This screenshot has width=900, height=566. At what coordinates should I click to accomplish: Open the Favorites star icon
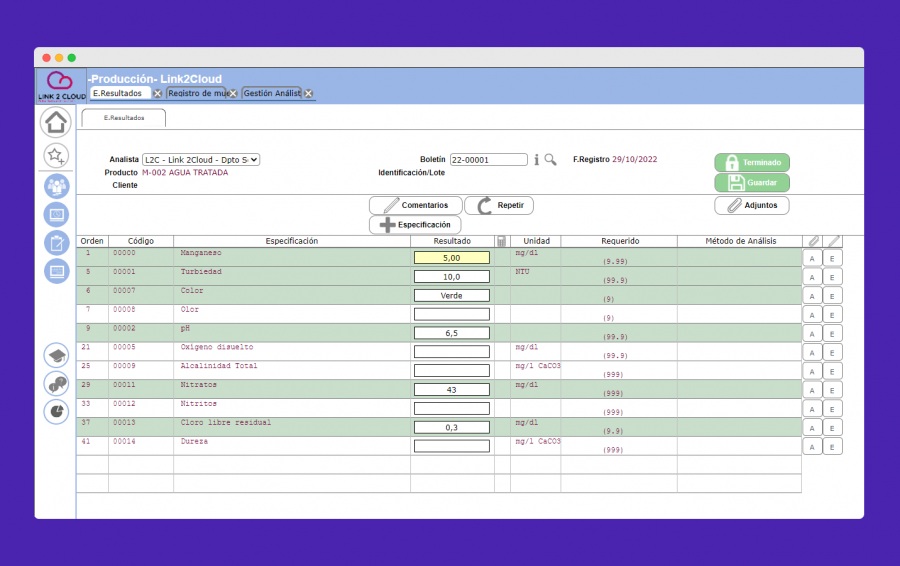click(56, 155)
